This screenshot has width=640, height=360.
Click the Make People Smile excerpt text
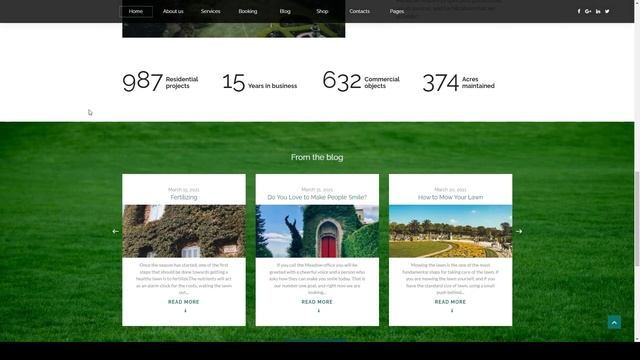[317, 279]
